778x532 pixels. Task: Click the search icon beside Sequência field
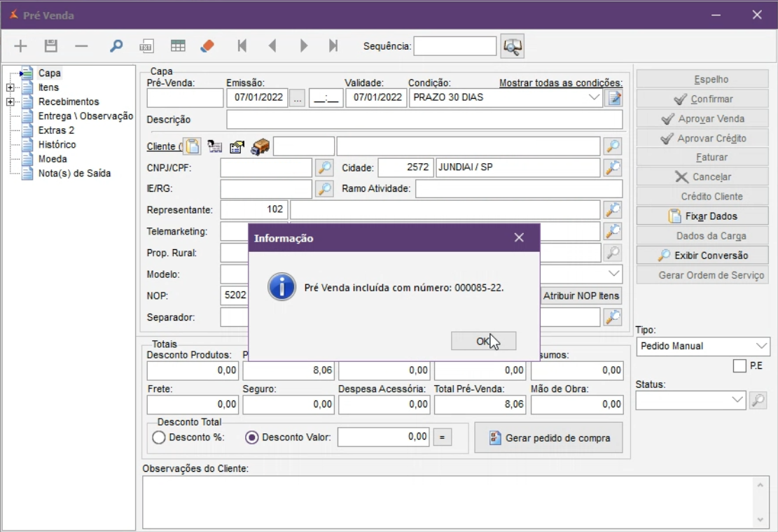513,46
